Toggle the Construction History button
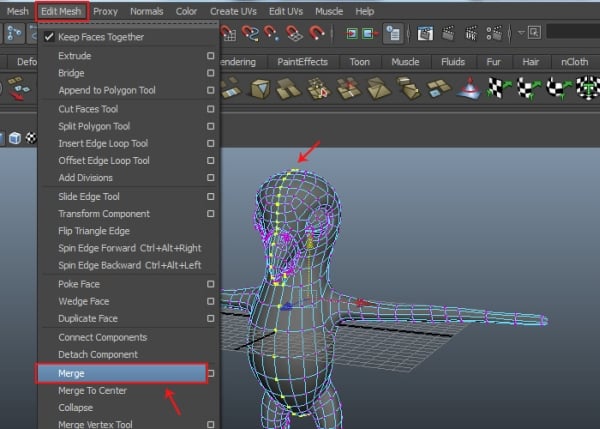Screen dimensions: 600x429 [x=393, y=34]
